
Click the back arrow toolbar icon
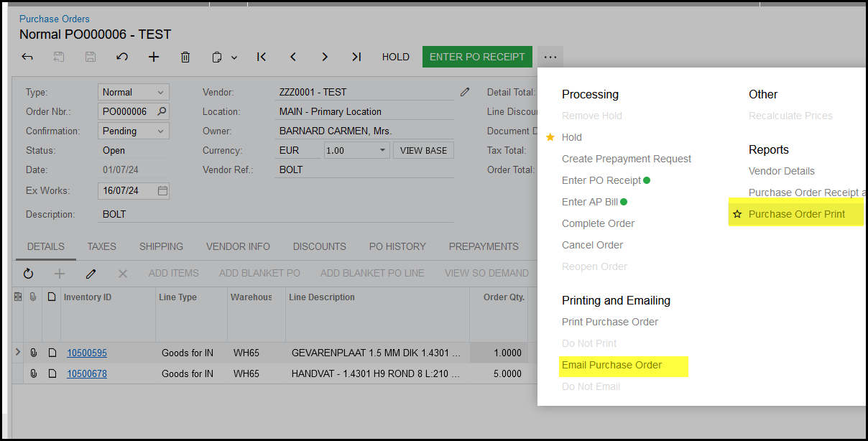[27, 57]
